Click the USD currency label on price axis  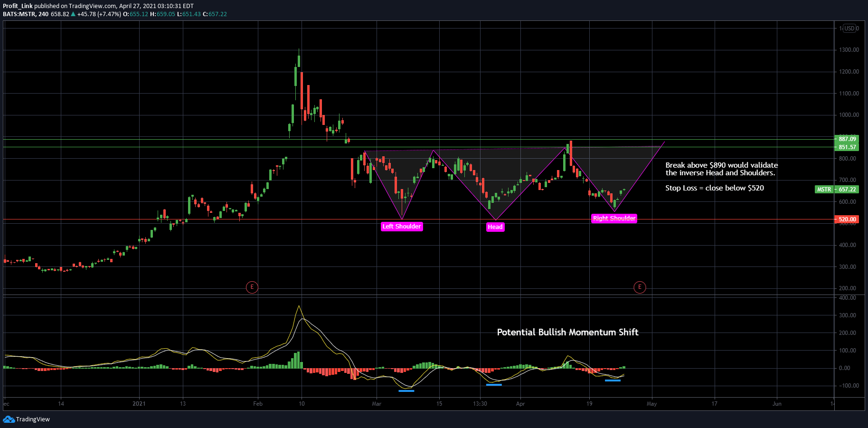click(849, 29)
